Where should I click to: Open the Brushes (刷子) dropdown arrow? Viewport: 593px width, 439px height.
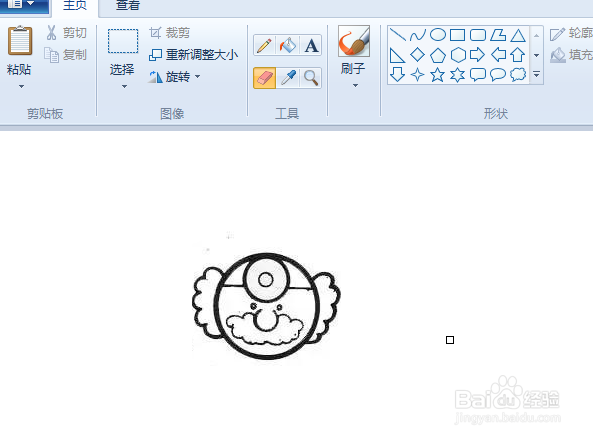pyautogui.click(x=355, y=86)
